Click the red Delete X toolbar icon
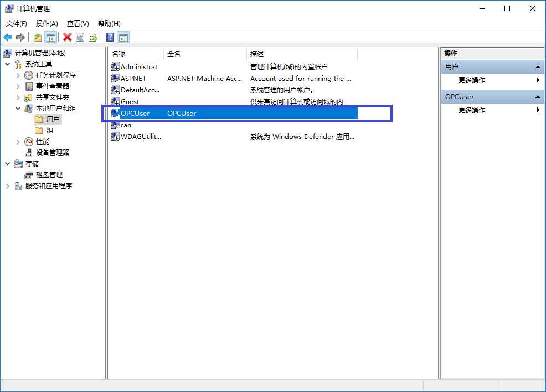 [x=67, y=37]
